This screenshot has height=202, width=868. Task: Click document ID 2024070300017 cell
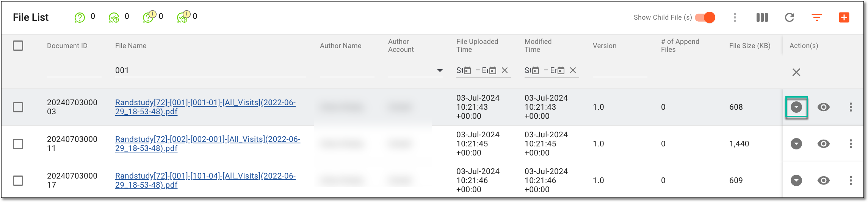pyautogui.click(x=72, y=180)
